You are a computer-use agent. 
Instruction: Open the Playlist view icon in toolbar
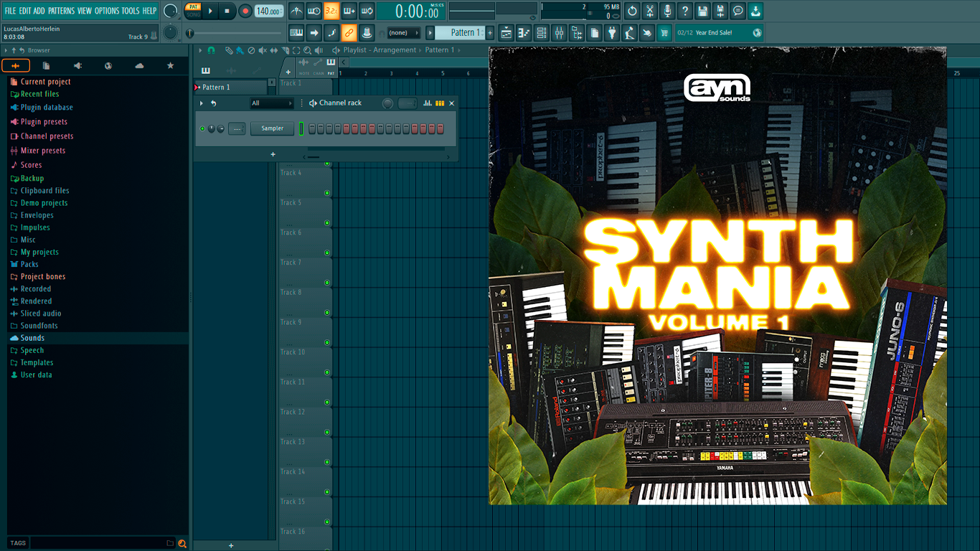coord(507,32)
